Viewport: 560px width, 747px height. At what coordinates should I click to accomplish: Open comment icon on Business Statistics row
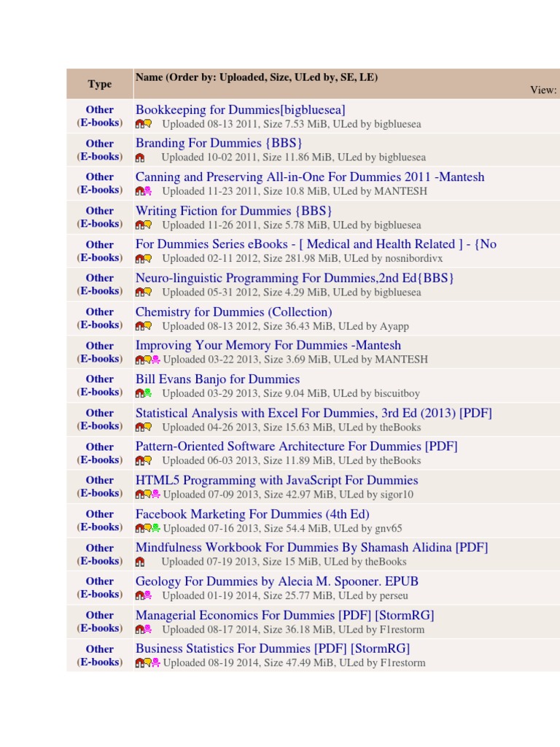(x=147, y=662)
